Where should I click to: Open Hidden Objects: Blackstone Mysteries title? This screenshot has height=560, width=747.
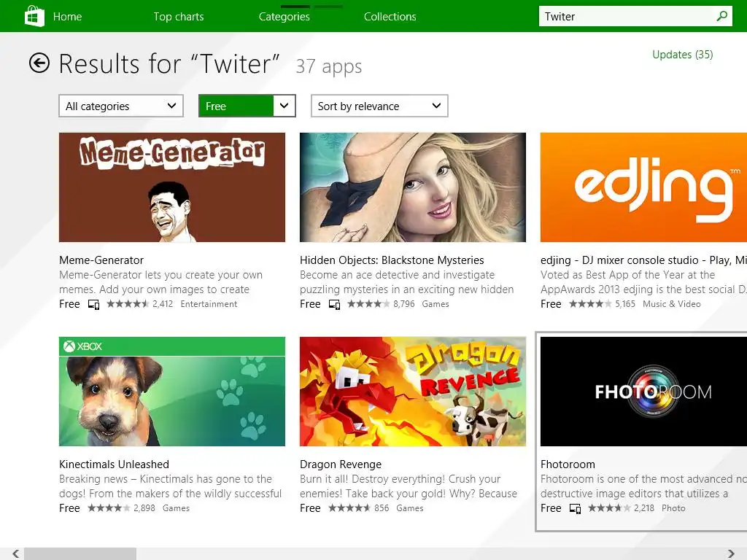(392, 260)
